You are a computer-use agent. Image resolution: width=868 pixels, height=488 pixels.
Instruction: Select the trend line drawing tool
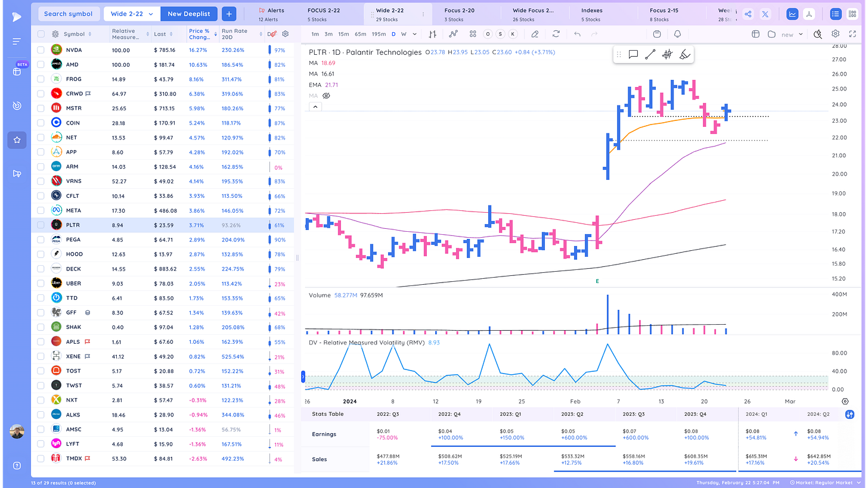click(x=650, y=55)
